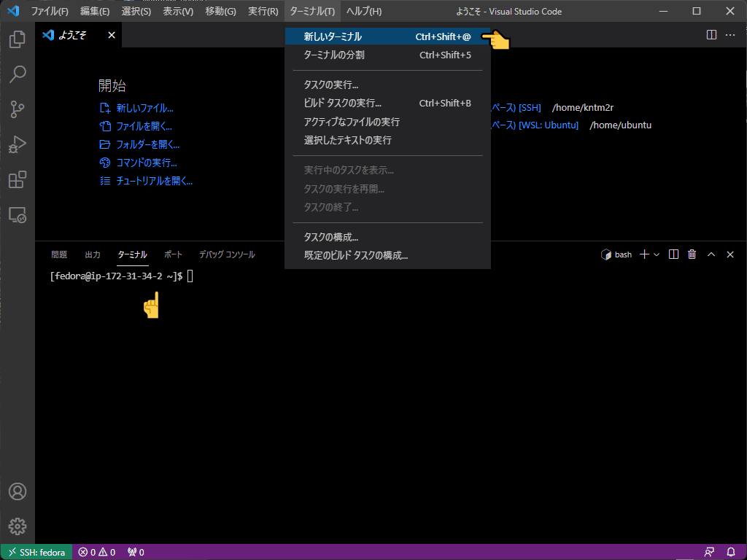Open the 実行(R) menu
Image resolution: width=747 pixels, height=560 pixels.
(x=263, y=11)
